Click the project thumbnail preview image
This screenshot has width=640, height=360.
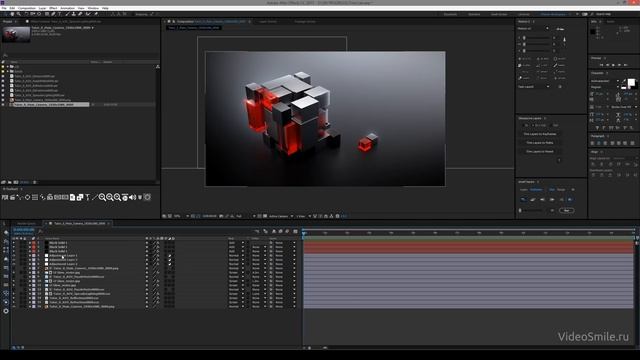pos(16,34)
